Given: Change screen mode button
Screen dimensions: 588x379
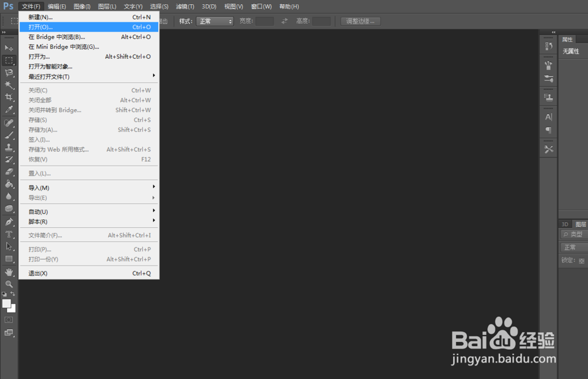Looking at the screenshot, I should [x=9, y=333].
